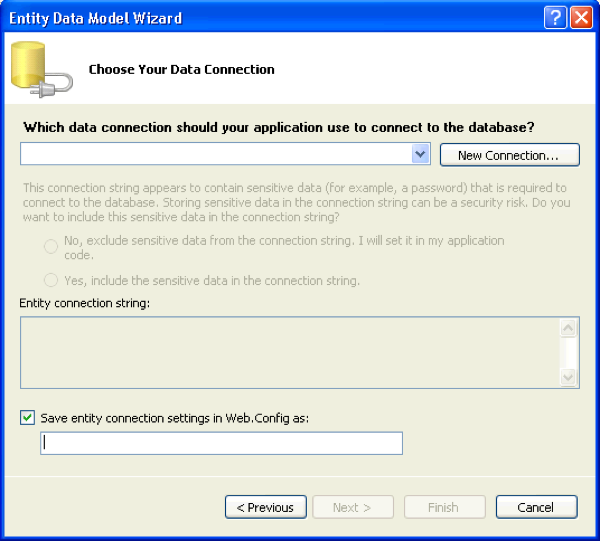
Task: Expand the data connection dropdown arrow
Action: 421,154
